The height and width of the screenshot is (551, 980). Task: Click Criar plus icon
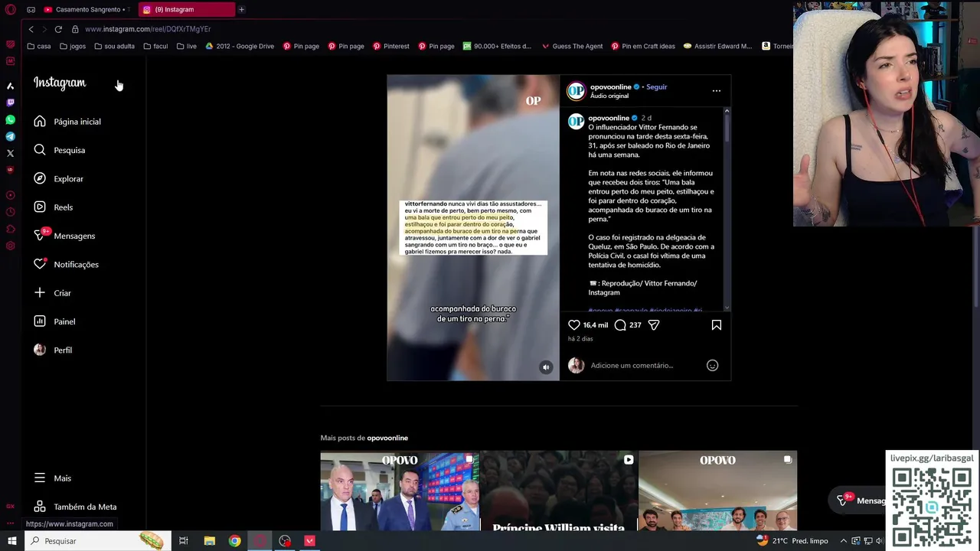coord(40,293)
